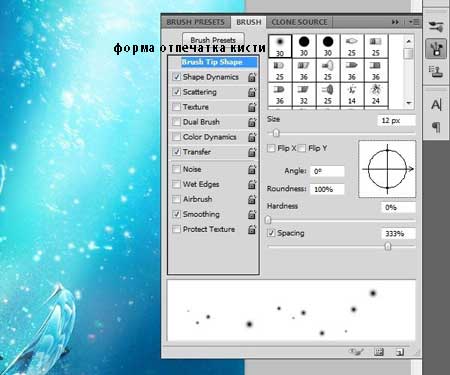This screenshot has height=375, width=450.
Task: Click the lock icon next to Smoothing
Action: tap(252, 214)
